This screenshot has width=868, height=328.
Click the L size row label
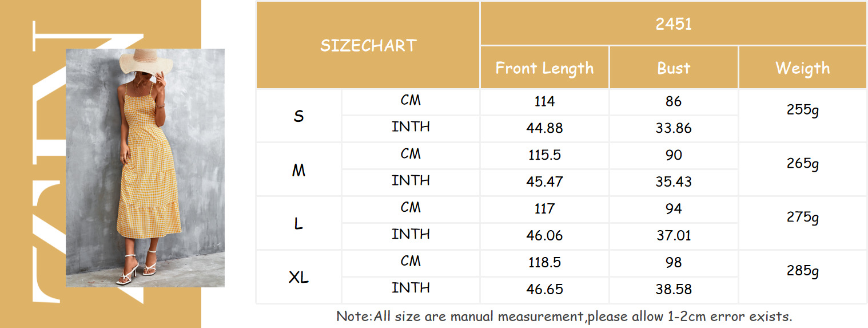pos(298,224)
